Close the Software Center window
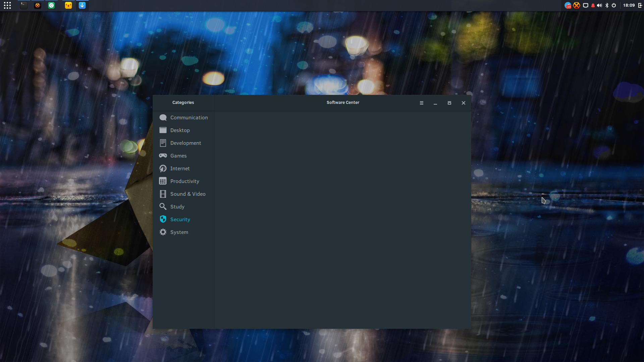The image size is (644, 362). pyautogui.click(x=464, y=103)
